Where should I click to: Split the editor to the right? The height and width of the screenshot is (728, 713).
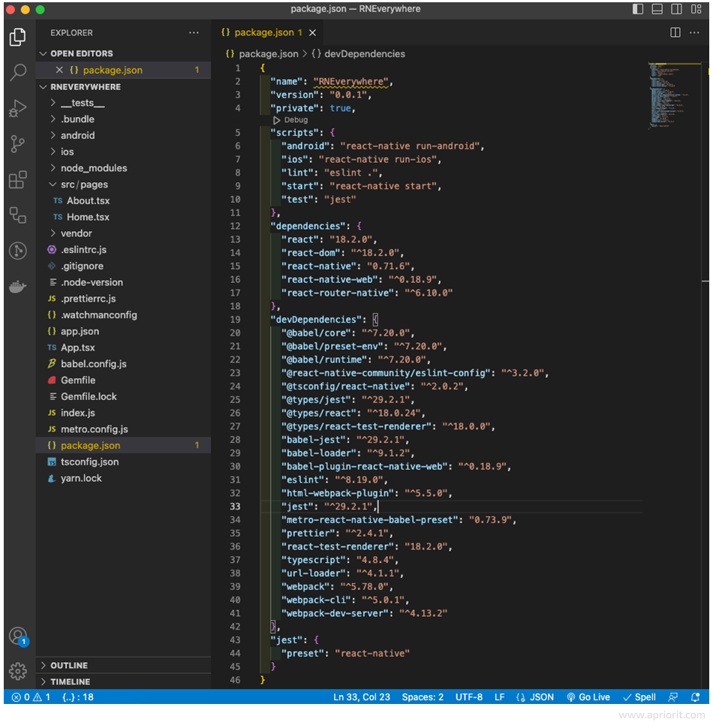[x=675, y=32]
